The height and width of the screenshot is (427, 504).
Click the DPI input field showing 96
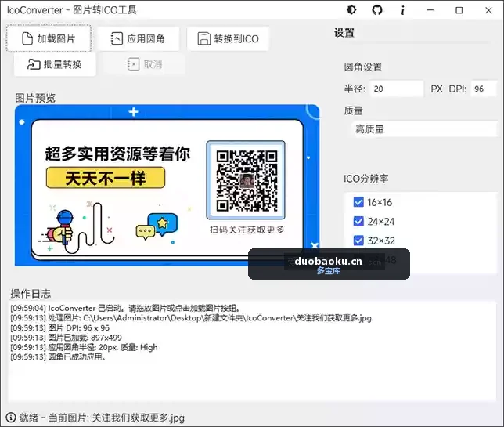(484, 89)
